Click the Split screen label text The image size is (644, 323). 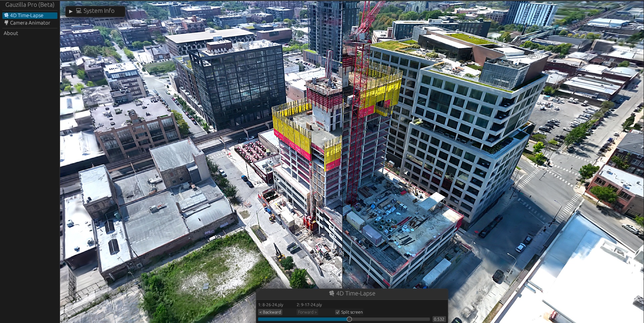pyautogui.click(x=352, y=312)
